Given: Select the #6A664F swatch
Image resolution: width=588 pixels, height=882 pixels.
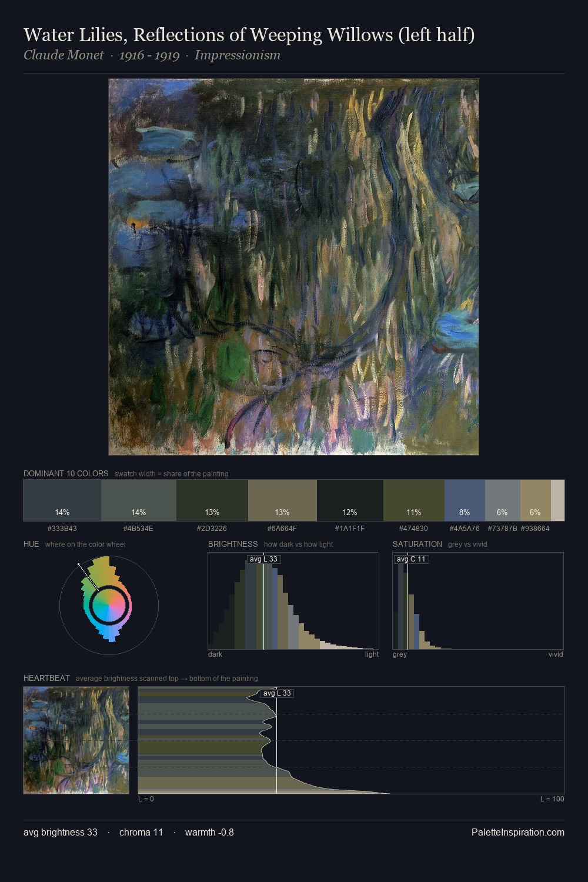Looking at the screenshot, I should click(x=282, y=500).
